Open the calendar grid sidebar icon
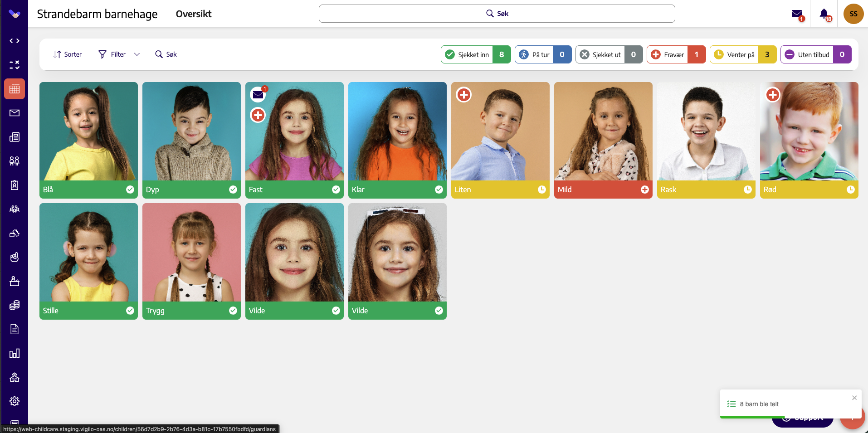 coord(15,89)
